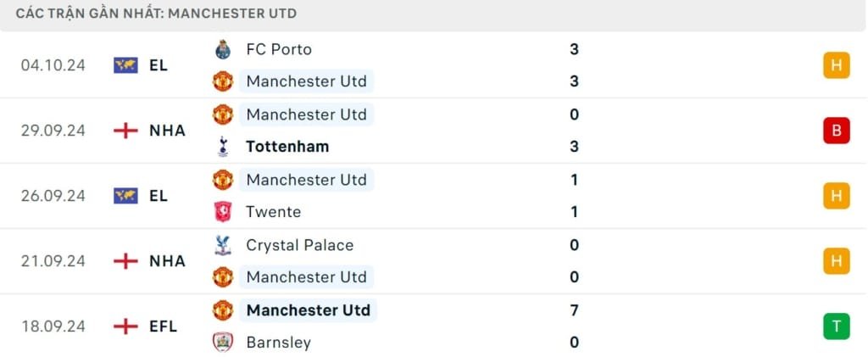Click Manchester Utd crest in the Barnsley match
This screenshot has width=868, height=357.
click(x=223, y=310)
